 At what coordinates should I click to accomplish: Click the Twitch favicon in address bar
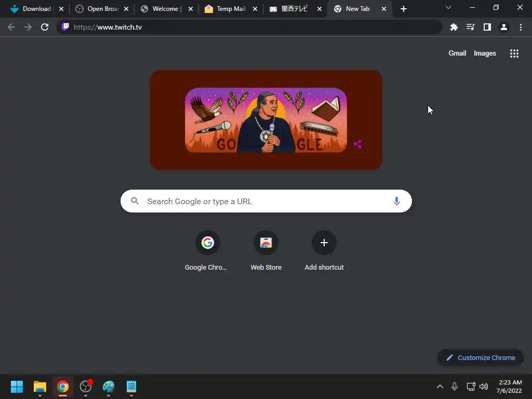click(65, 27)
